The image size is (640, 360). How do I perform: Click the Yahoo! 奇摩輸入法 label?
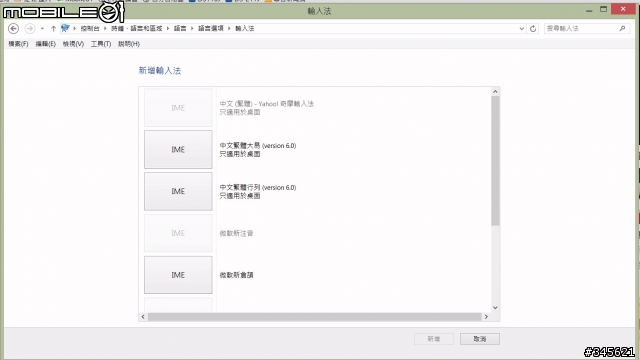267,104
